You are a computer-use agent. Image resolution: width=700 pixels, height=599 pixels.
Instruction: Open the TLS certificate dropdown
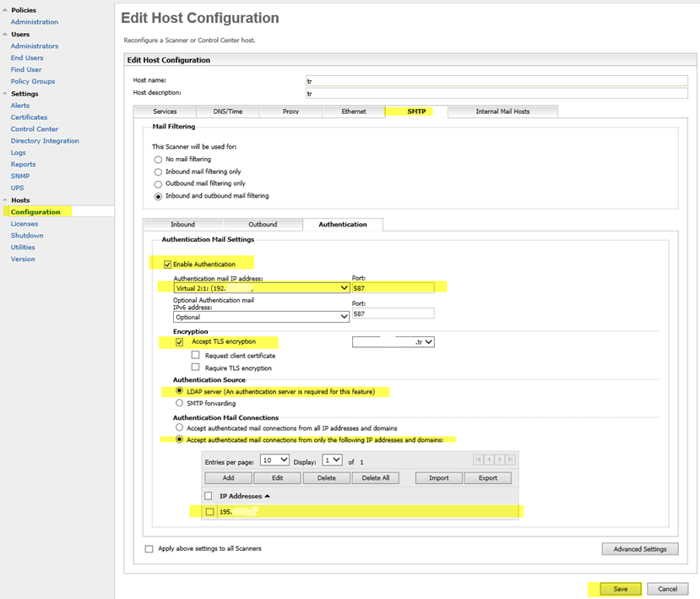(393, 342)
